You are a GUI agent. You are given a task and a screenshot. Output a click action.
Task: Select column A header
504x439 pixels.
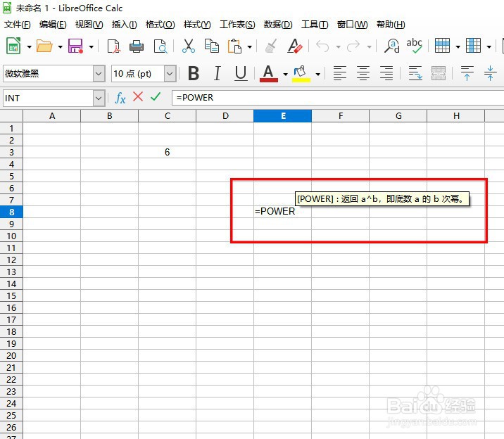(x=52, y=116)
